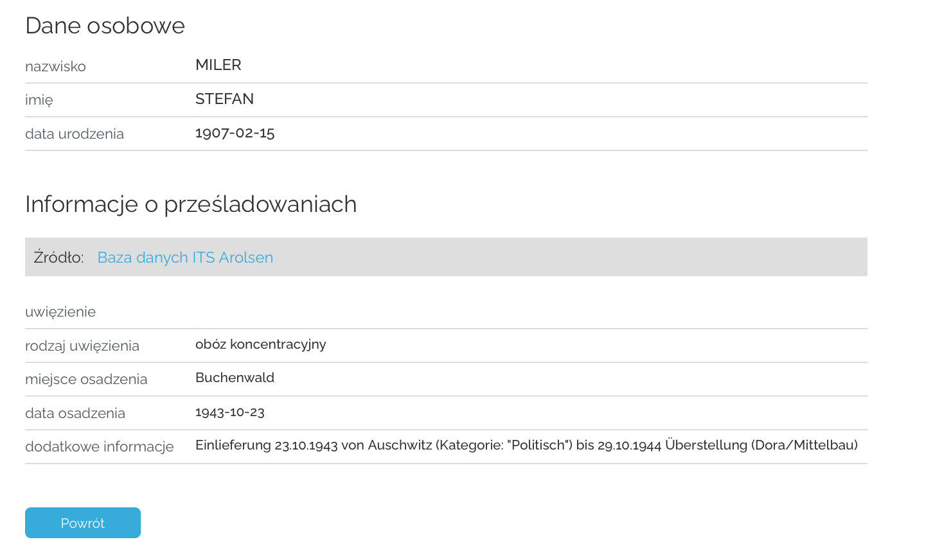This screenshot has width=935, height=560.
Task: Click the data osadzenia label
Action: click(x=75, y=413)
